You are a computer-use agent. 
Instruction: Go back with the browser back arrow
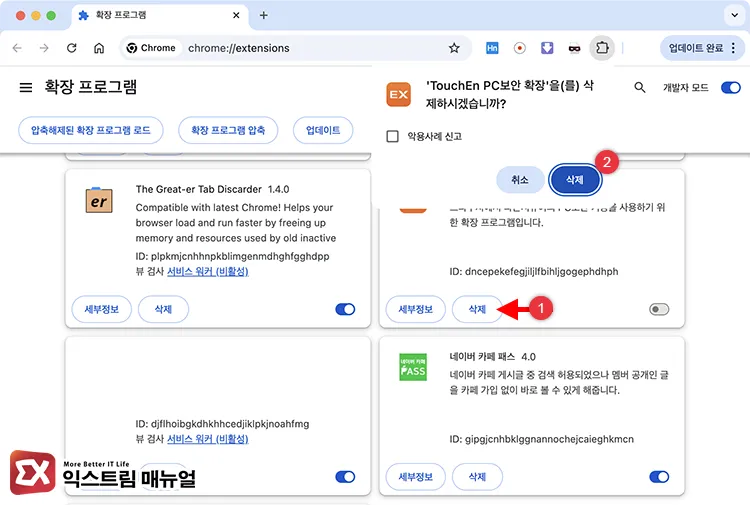17,48
